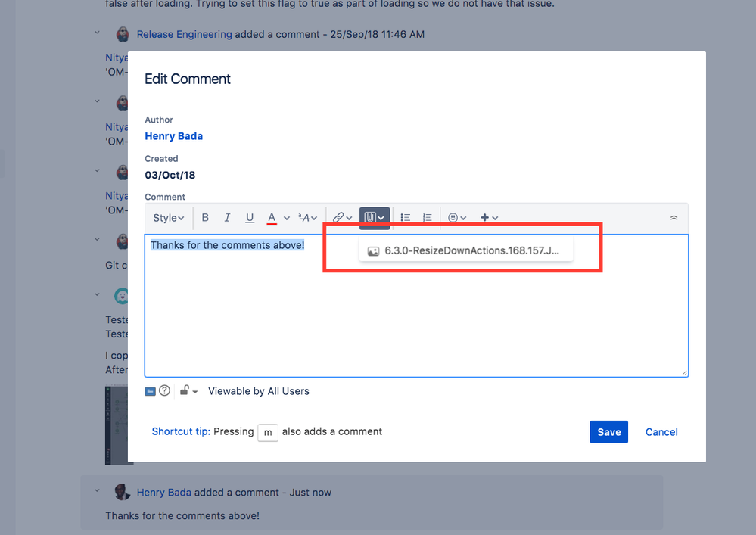This screenshot has height=535, width=756.
Task: Open the Release Engineering profile link
Action: coord(184,34)
